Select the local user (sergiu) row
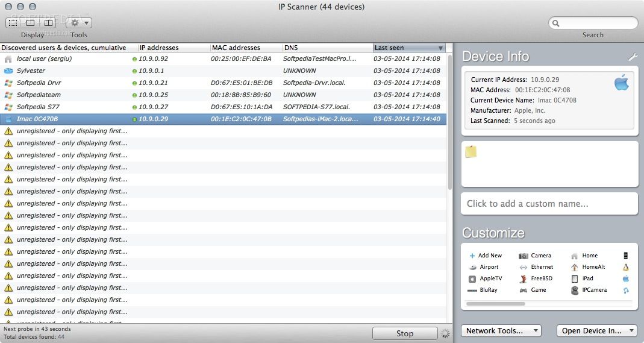The width and height of the screenshot is (644, 343). 223,58
